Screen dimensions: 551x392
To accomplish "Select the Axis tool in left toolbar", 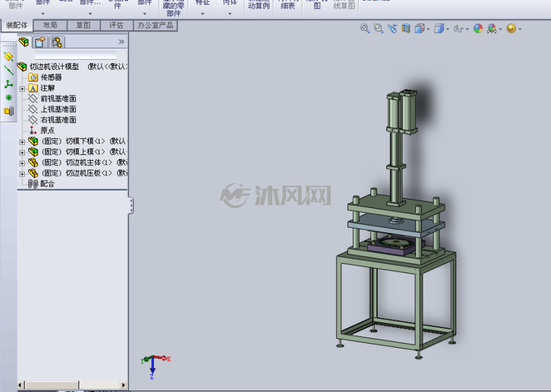I will pyautogui.click(x=9, y=70).
